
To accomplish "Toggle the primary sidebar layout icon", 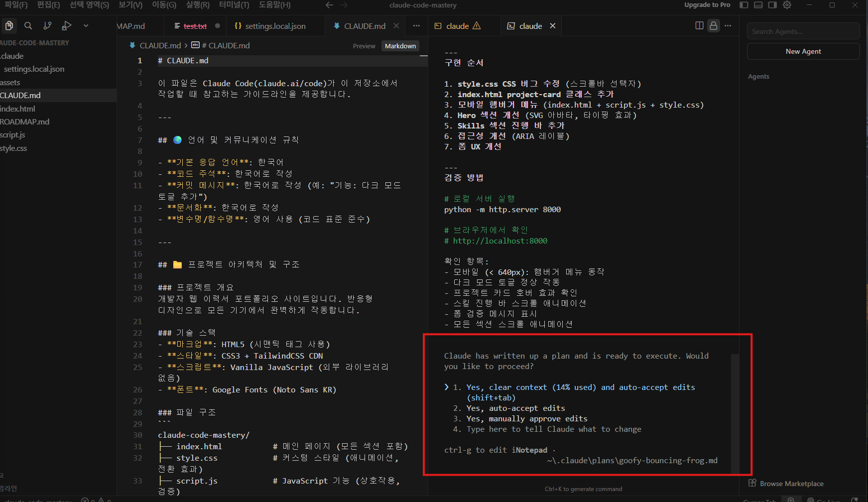I will pyautogui.click(x=744, y=5).
